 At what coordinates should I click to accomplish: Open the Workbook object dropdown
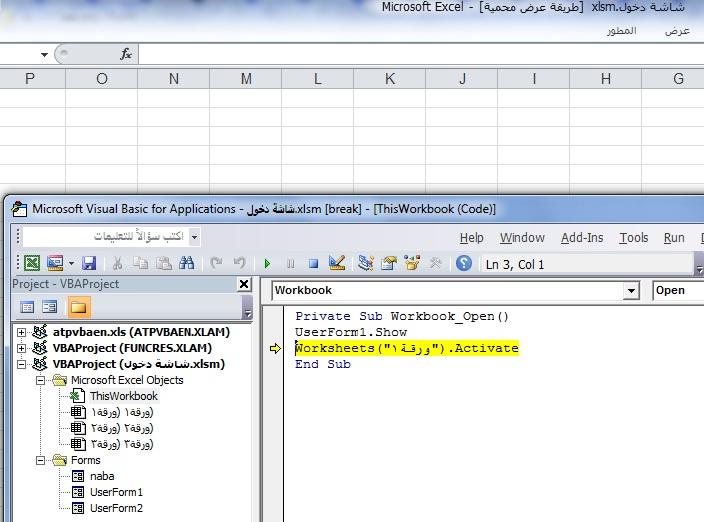(631, 291)
